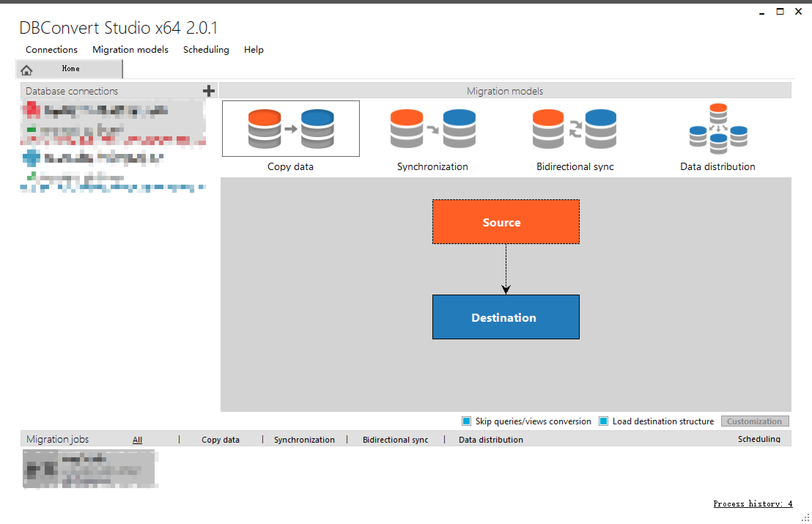Click the Customization button
Image resolution: width=812 pixels, height=524 pixels.
pos(755,421)
